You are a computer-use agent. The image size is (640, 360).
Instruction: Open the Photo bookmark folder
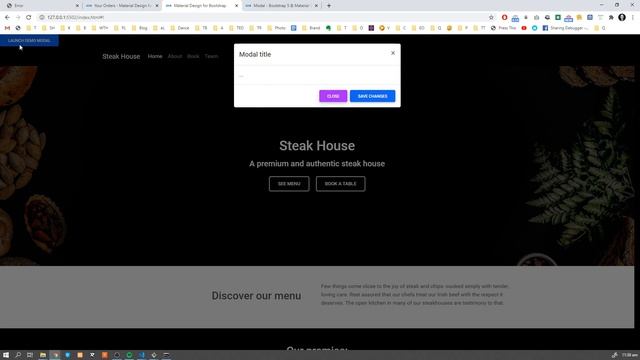tap(276, 28)
